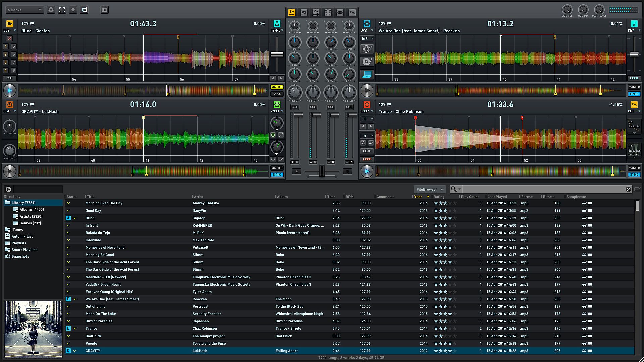The height and width of the screenshot is (362, 644).
Task: Click the metronome Tempo icon on Blind deck
Action: point(277,24)
